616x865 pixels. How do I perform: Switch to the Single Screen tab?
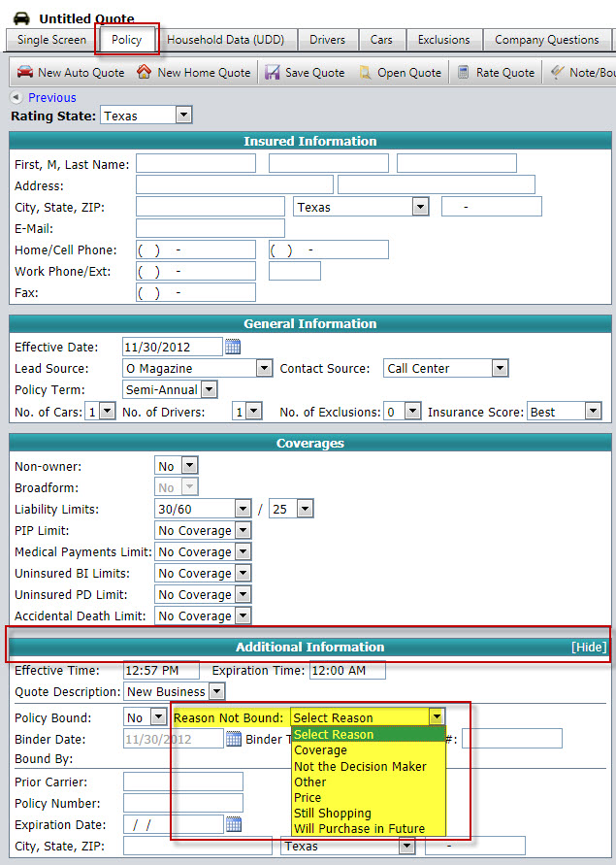click(51, 40)
